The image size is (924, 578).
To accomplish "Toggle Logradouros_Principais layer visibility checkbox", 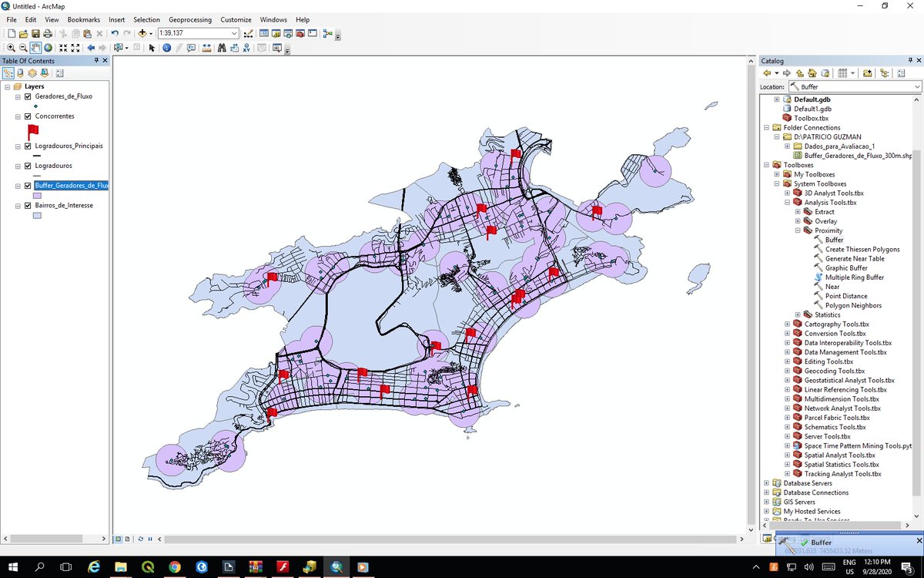I will [x=28, y=146].
